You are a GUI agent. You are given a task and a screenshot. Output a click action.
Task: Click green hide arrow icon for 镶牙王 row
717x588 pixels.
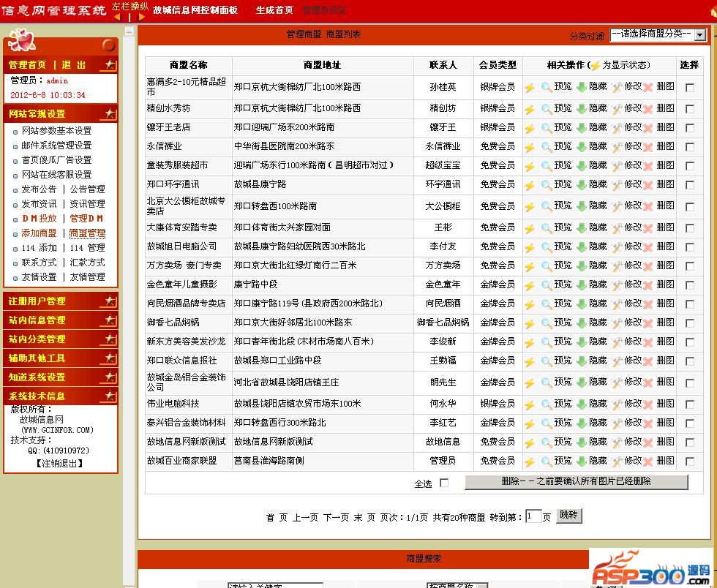[x=582, y=127]
